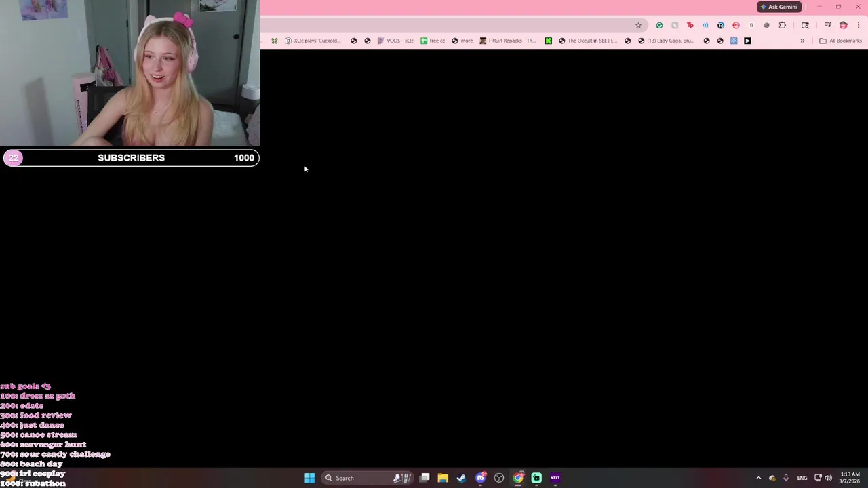Open the 1:13 AM clock and calendar
Viewport: 868px width, 488px height.
coord(850,478)
